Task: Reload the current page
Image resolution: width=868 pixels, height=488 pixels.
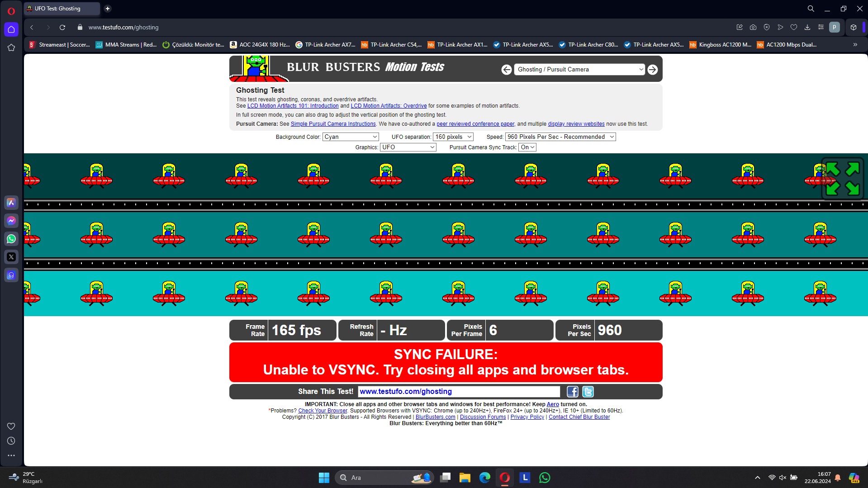Action: tap(62, 28)
